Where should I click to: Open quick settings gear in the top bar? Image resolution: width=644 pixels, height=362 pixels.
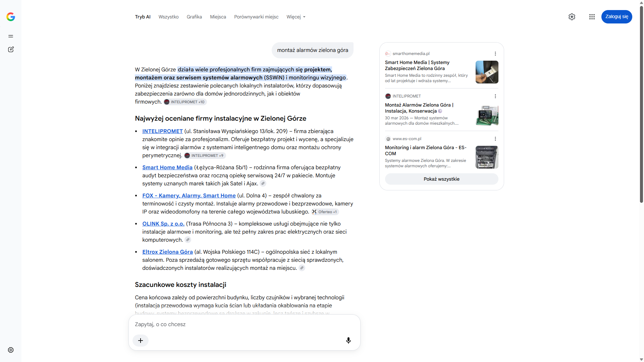click(572, 17)
